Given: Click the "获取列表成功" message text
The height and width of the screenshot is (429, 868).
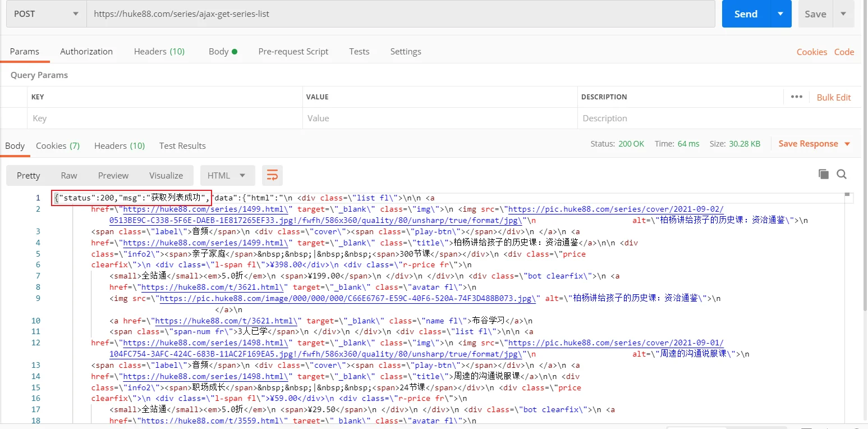Looking at the screenshot, I should tap(177, 198).
